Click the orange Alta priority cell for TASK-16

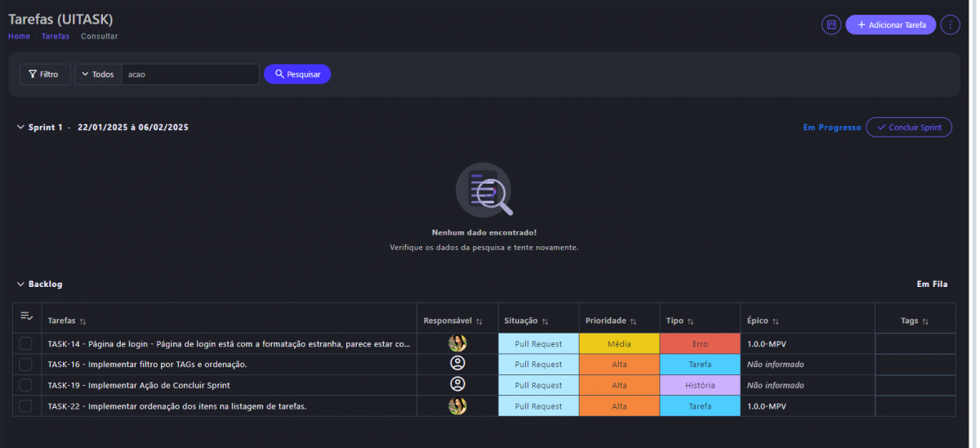[619, 365]
